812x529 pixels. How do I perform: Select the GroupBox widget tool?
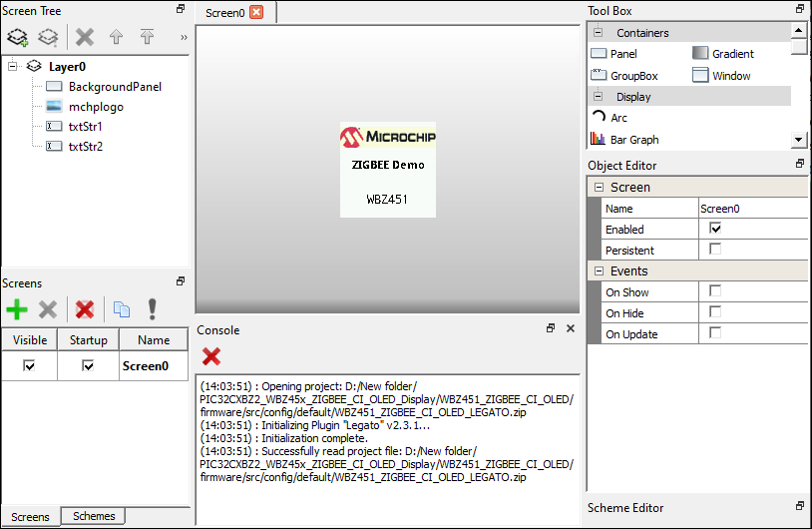tap(624, 76)
